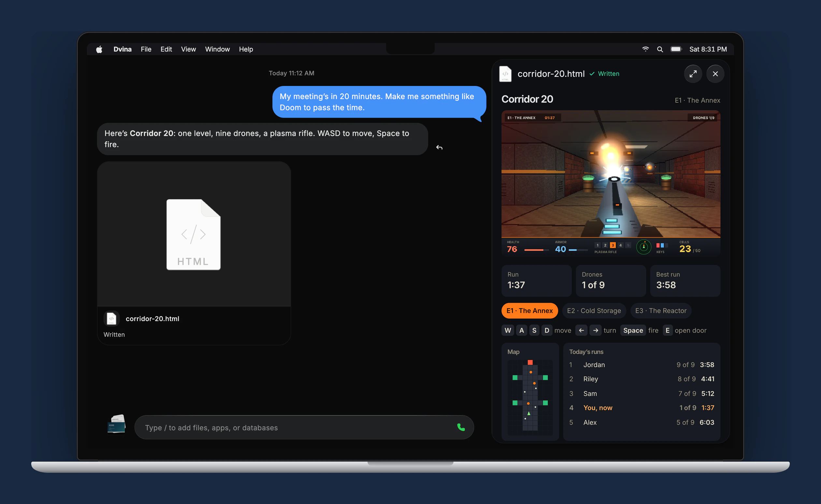
Task: Click the right arrow turn key
Action: tap(595, 330)
